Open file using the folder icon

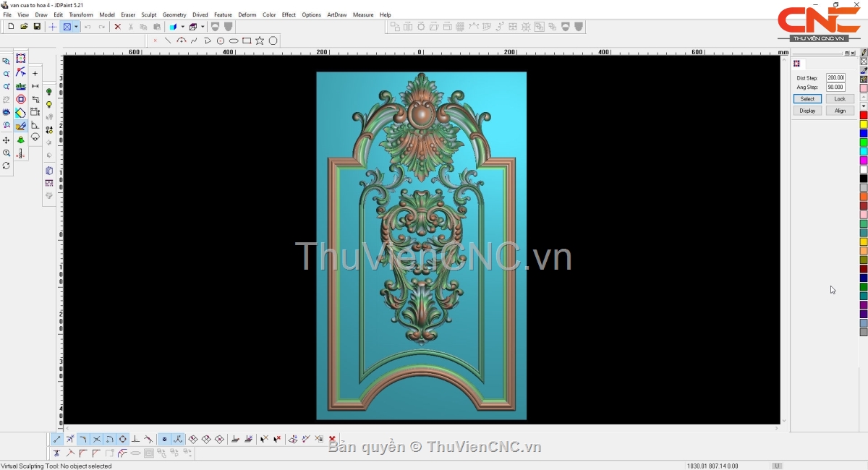pos(24,27)
